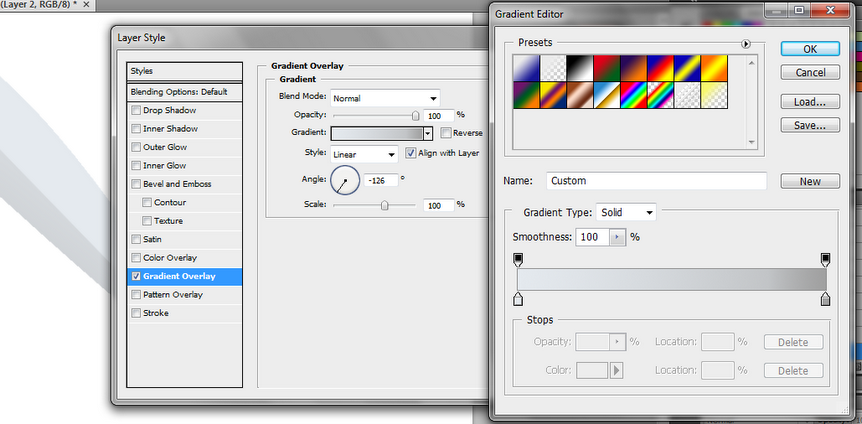The width and height of the screenshot is (862, 424).
Task: Select the left white color stop
Action: (518, 299)
